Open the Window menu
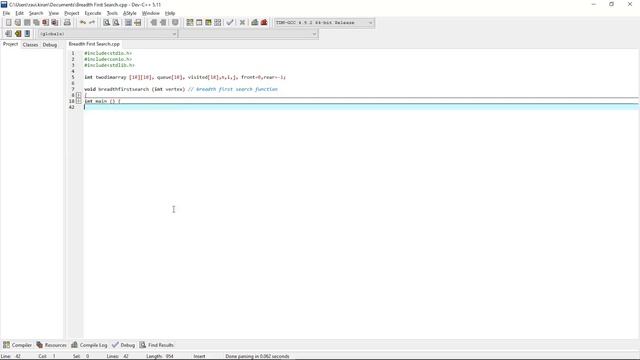This screenshot has height=360, width=640. pos(151,13)
